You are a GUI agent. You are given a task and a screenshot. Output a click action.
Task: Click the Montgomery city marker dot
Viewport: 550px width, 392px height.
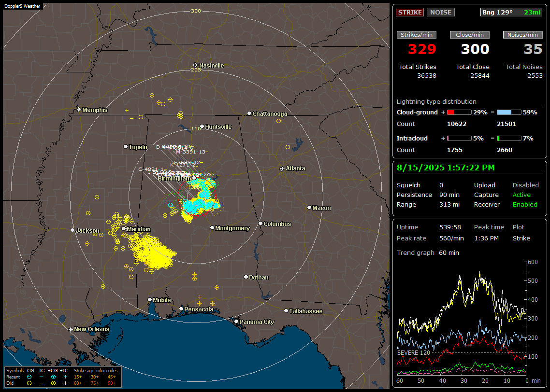(212, 228)
